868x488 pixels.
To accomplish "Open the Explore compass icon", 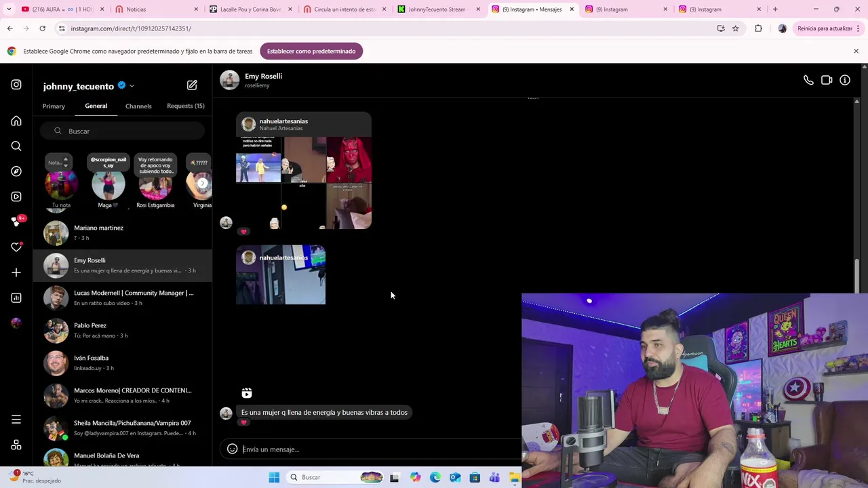I will (16, 171).
